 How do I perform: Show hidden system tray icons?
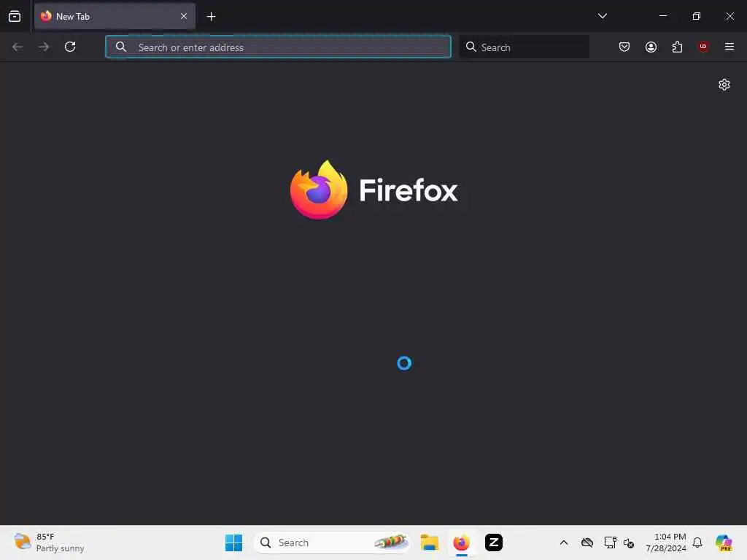pyautogui.click(x=564, y=542)
